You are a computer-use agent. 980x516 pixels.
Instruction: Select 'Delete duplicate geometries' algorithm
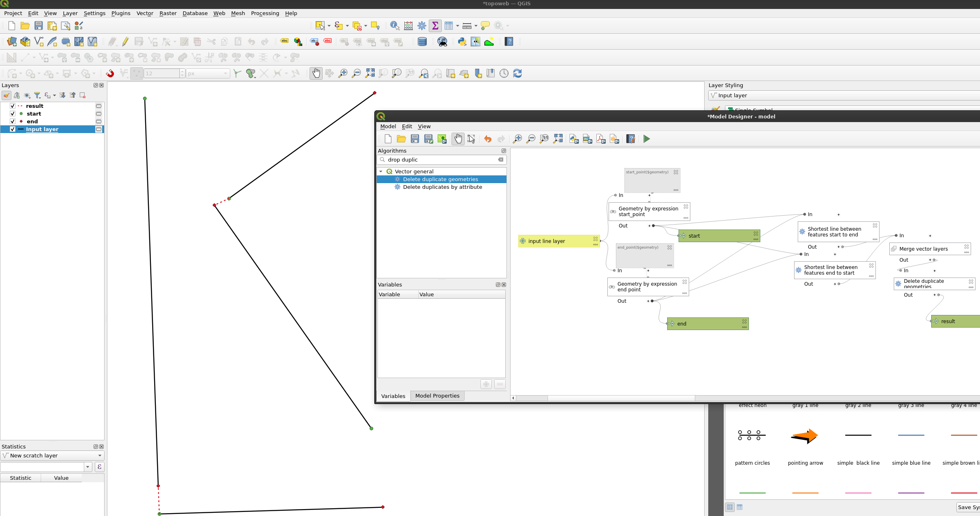coord(440,179)
